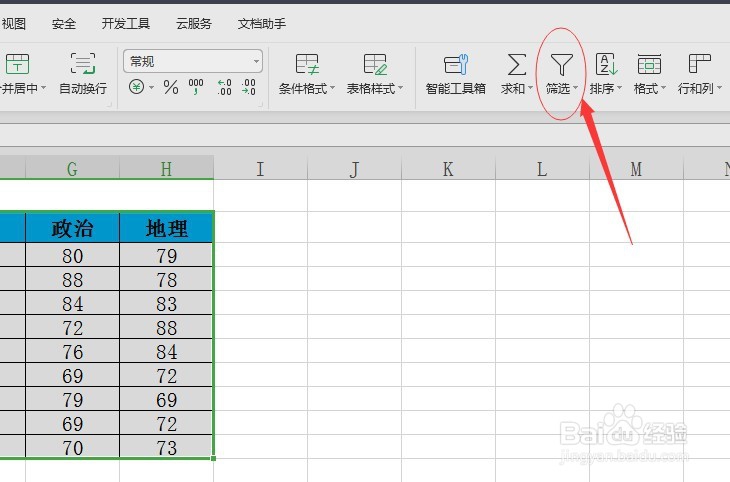Select column L header

[542, 169]
